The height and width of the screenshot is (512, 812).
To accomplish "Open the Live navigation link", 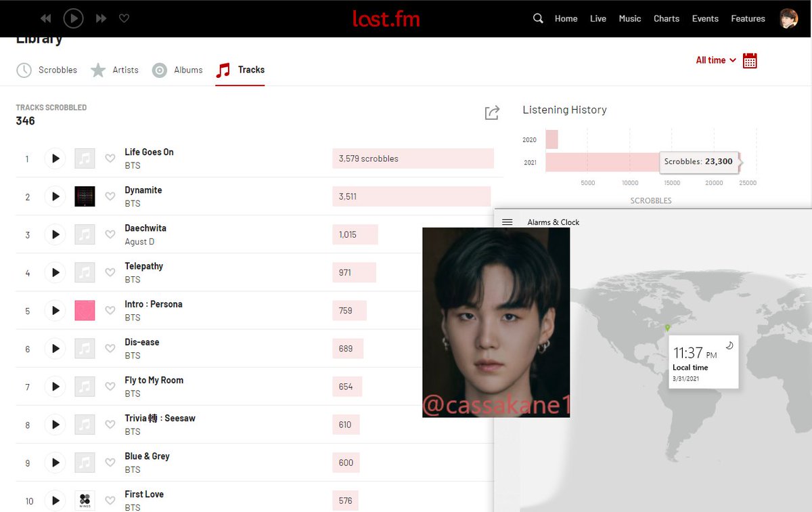I will (598, 18).
